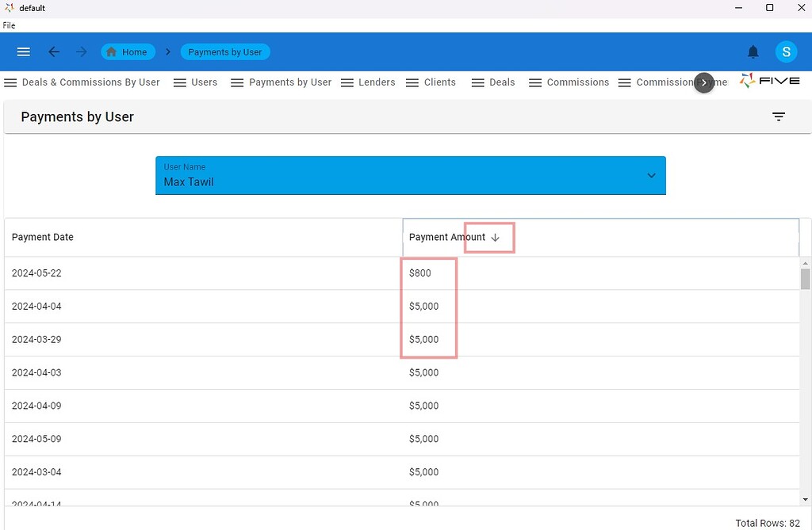
Task: Click the Payments by User breadcrumb
Action: pos(224,51)
